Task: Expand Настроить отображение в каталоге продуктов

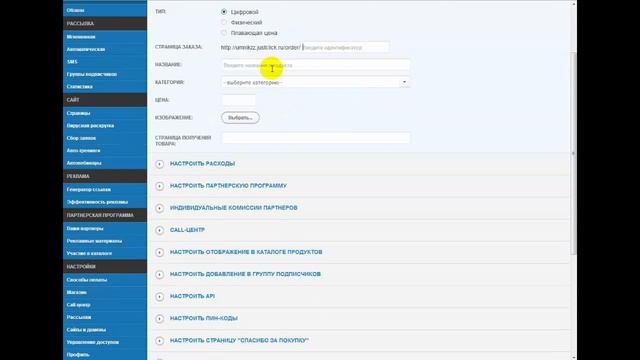Action: 246,252
